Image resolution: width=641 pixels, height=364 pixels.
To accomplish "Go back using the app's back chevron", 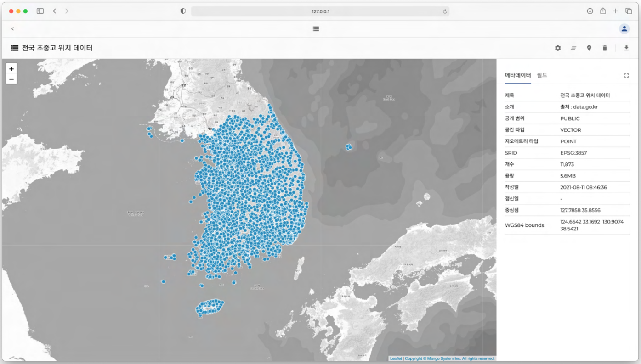I will (x=12, y=28).
